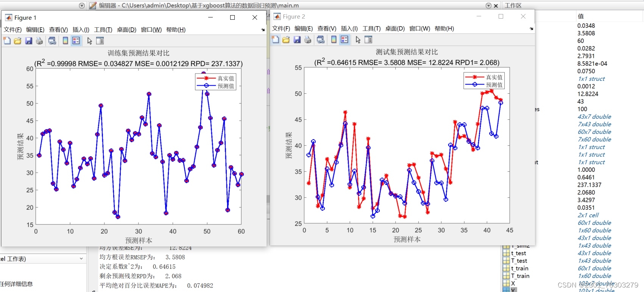Screen dimensions: 644x292
Task: Dock Figure 2 using the menu bar arrow
Action: pos(532,28)
